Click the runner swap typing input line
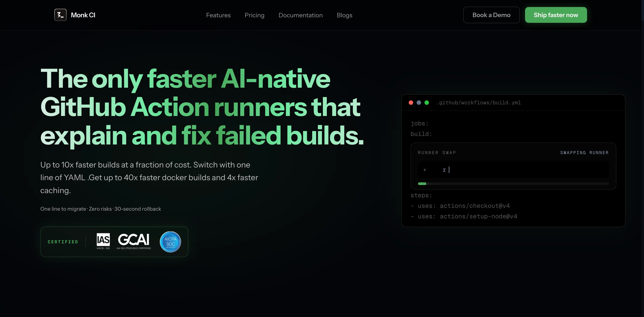 (x=513, y=170)
